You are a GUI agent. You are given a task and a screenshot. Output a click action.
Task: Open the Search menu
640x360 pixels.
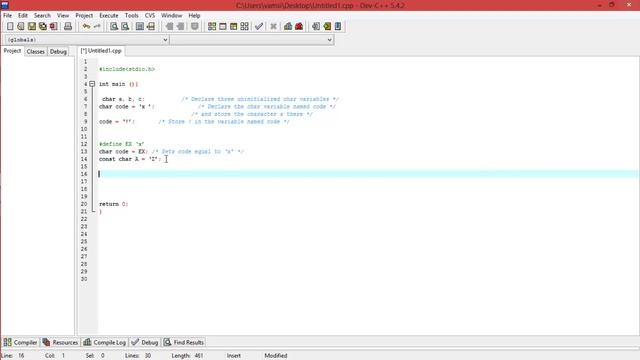point(42,16)
